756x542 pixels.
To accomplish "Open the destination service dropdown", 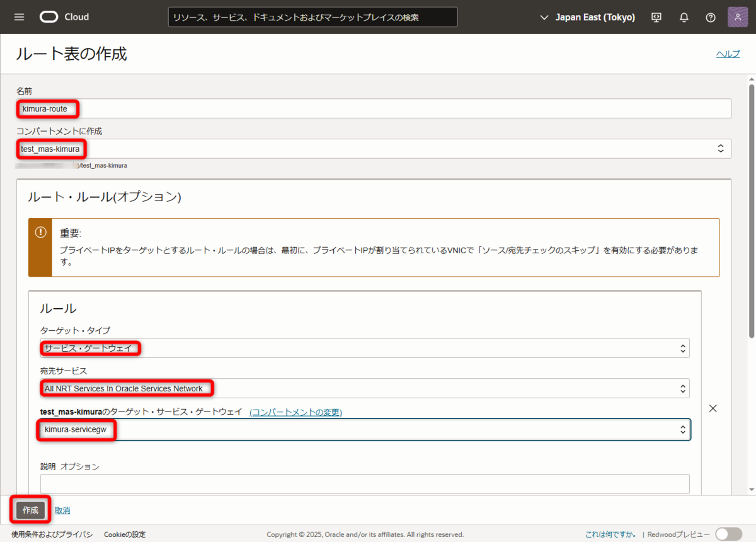I will (365, 388).
